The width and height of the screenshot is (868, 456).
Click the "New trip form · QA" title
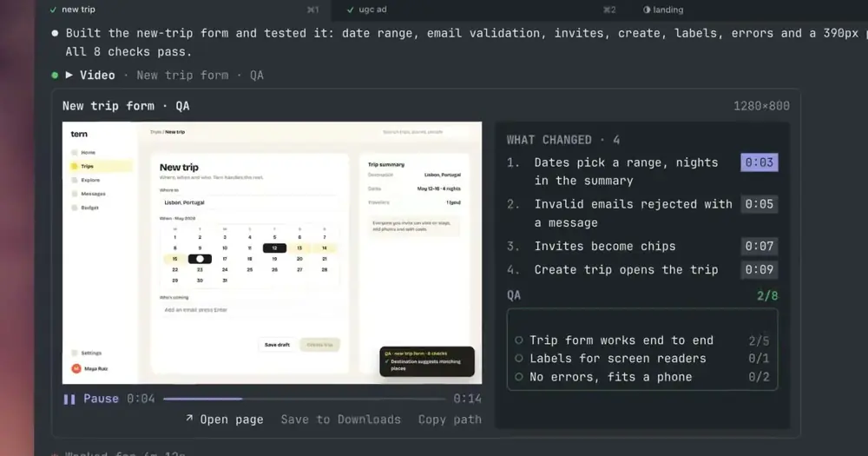(x=126, y=106)
